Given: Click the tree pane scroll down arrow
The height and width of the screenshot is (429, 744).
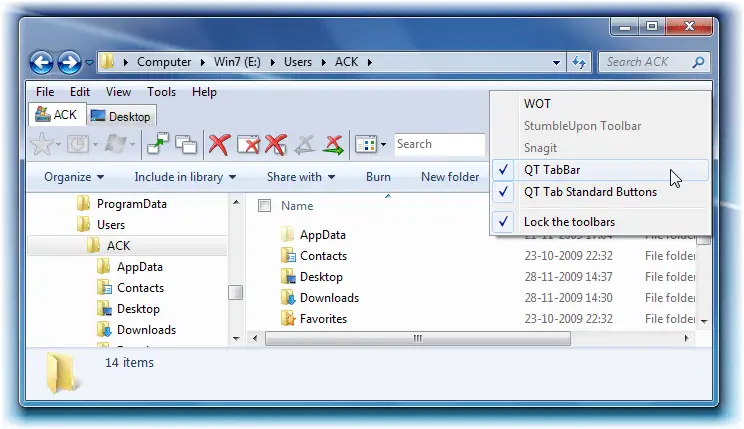Looking at the screenshot, I should pyautogui.click(x=236, y=338).
